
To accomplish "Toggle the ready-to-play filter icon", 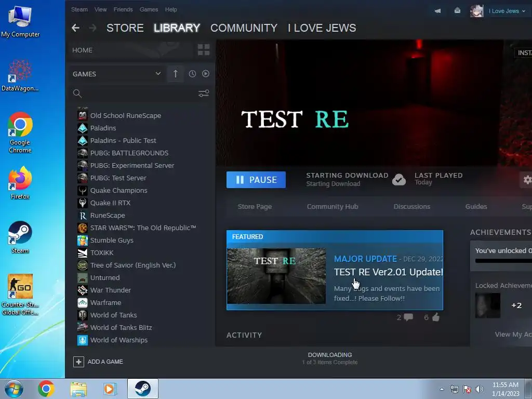I will point(206,74).
